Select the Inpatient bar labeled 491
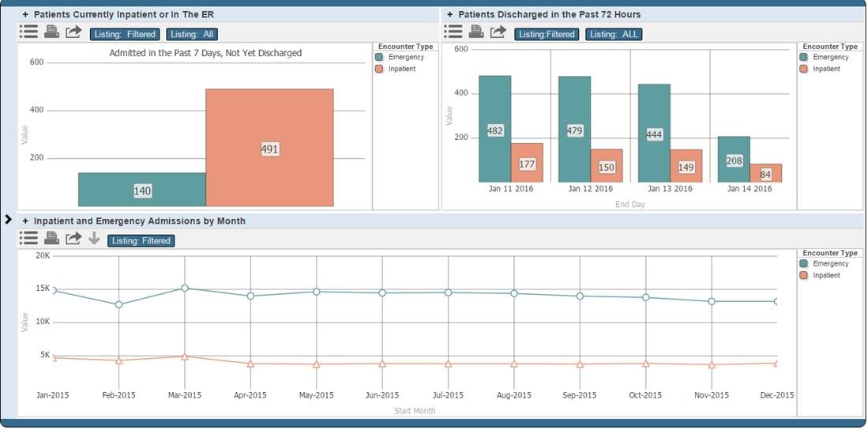Screen dimensions: 868x430 pyautogui.click(x=269, y=147)
